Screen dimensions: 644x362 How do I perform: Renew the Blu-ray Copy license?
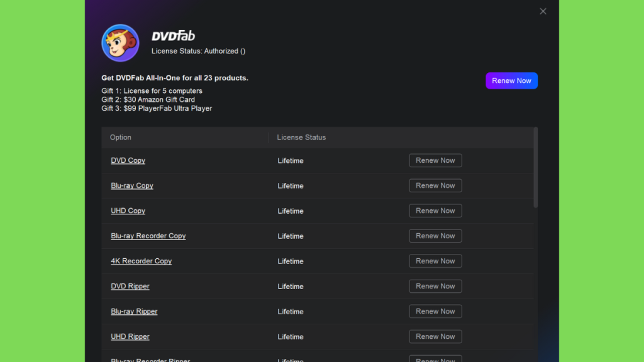435,185
